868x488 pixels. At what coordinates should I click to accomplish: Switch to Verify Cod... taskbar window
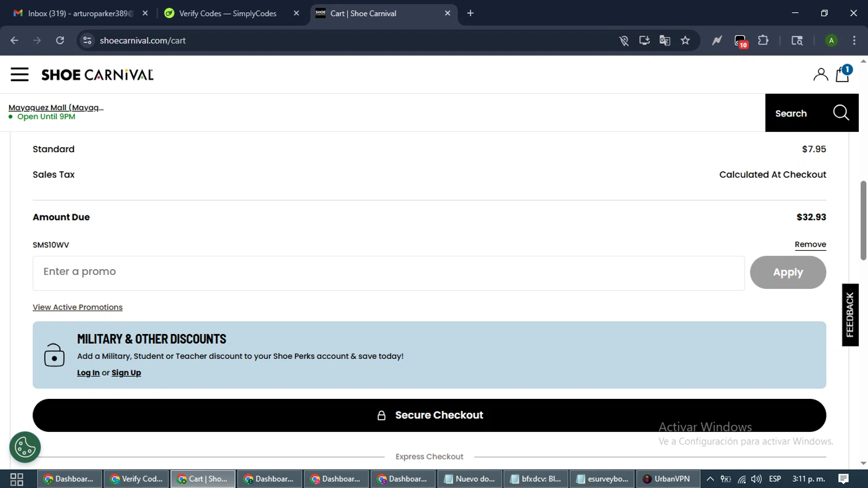137,479
